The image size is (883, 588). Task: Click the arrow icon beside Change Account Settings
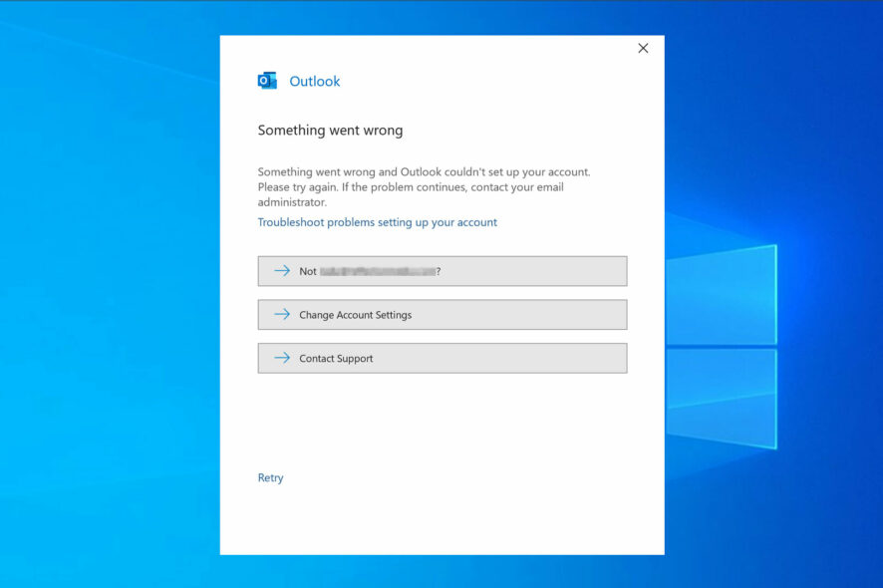tap(282, 314)
